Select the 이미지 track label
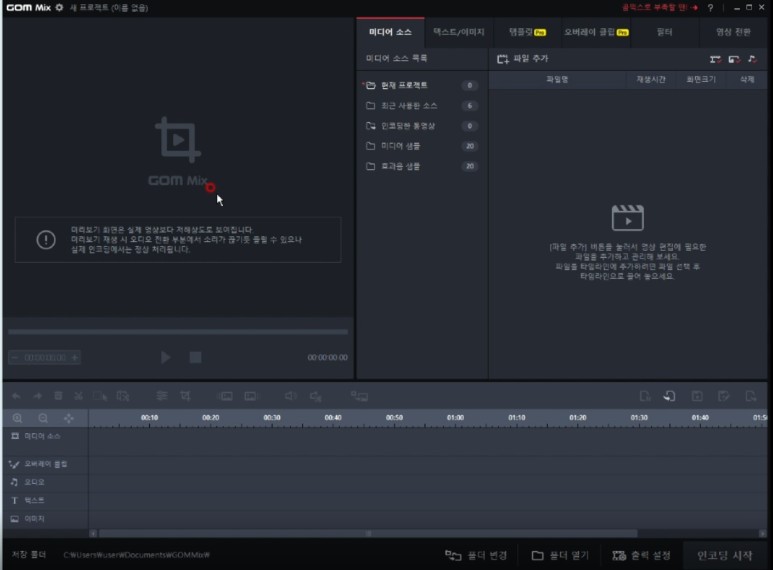Viewport: 773px width, 570px height. point(34,519)
